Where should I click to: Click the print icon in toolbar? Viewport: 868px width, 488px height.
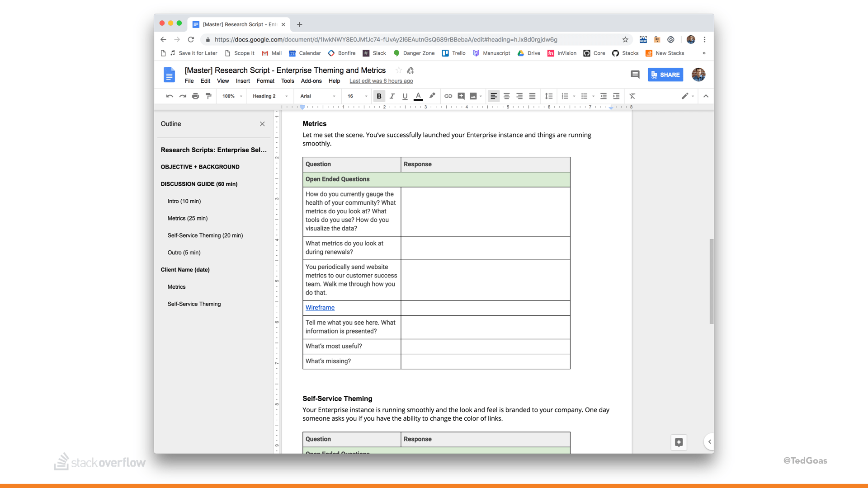pos(195,96)
